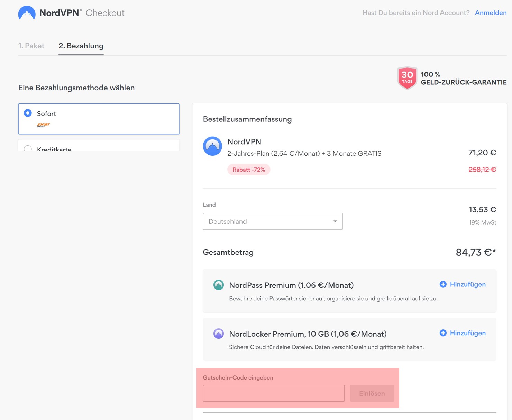Go back to the 1. Paket tab
Screen dimensions: 512x420
click(31, 46)
